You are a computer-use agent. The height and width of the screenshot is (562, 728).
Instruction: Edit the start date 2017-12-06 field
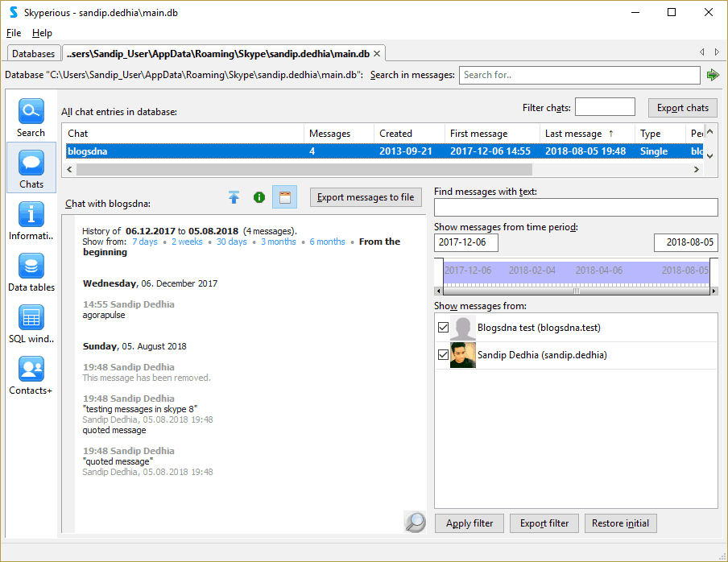tap(466, 242)
